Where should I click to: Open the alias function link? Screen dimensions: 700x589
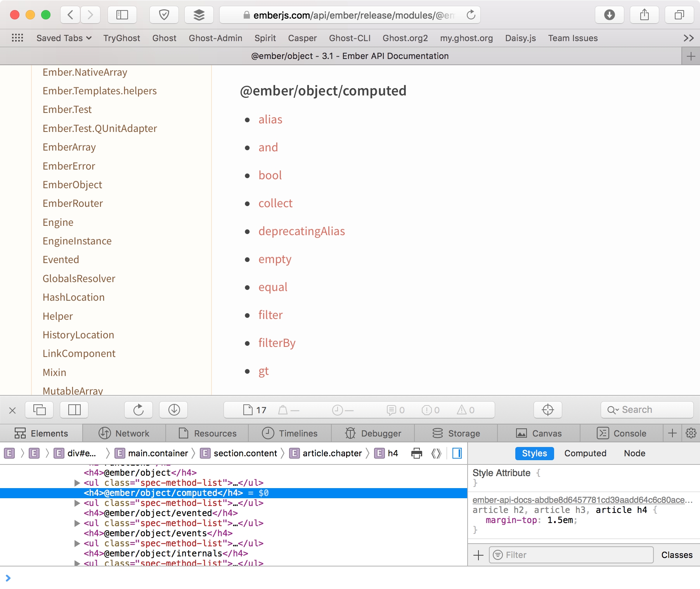pos(270,120)
